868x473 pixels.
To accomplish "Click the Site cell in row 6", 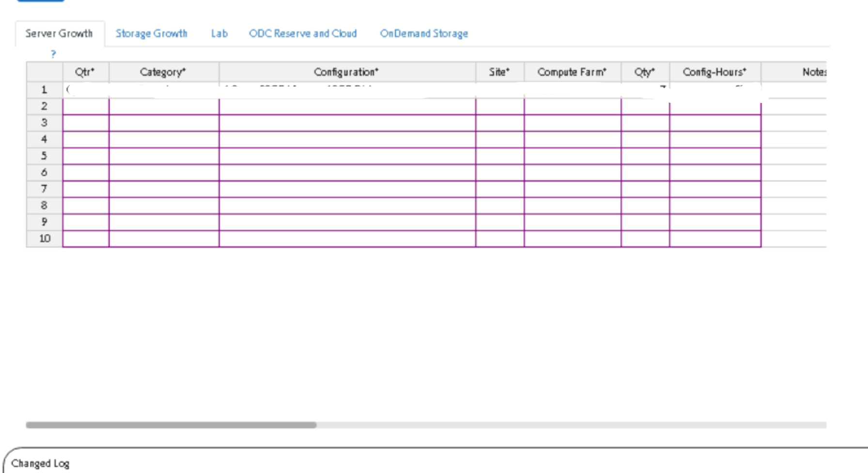I will [x=499, y=173].
